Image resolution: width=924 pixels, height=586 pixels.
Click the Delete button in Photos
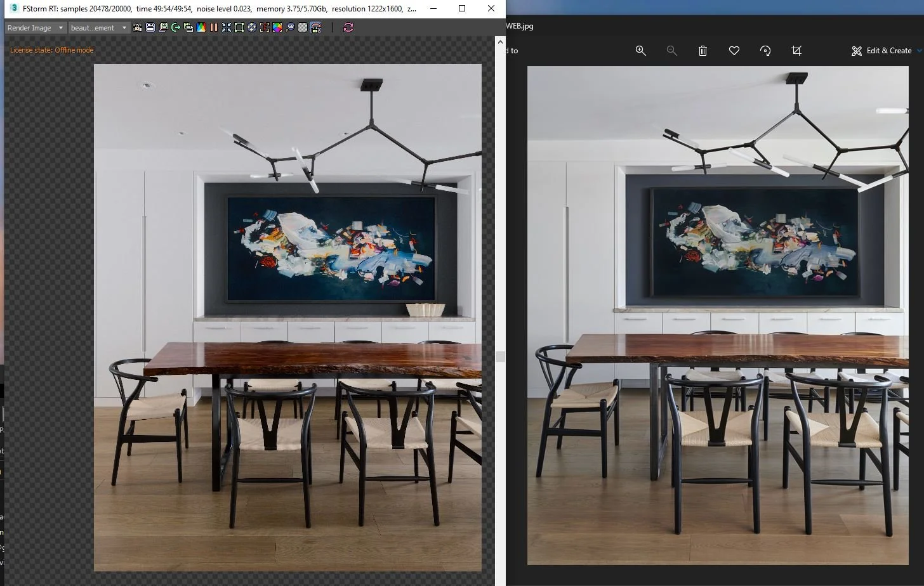coord(703,51)
